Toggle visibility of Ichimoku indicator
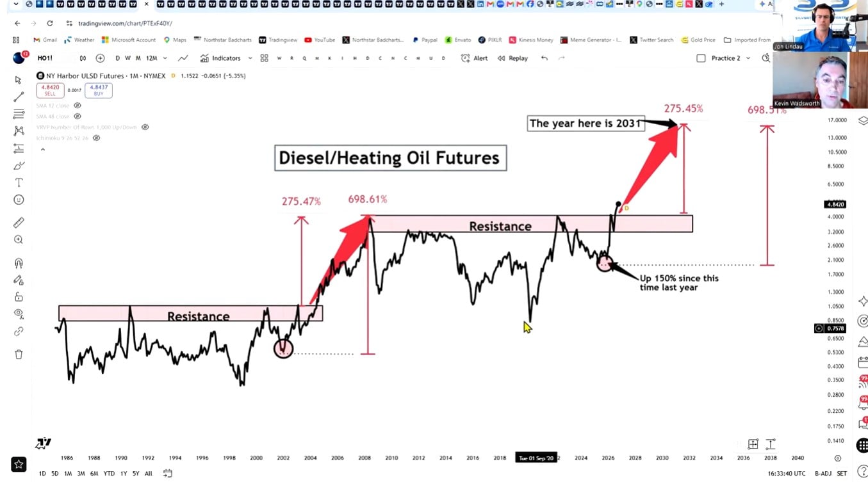 click(96, 138)
